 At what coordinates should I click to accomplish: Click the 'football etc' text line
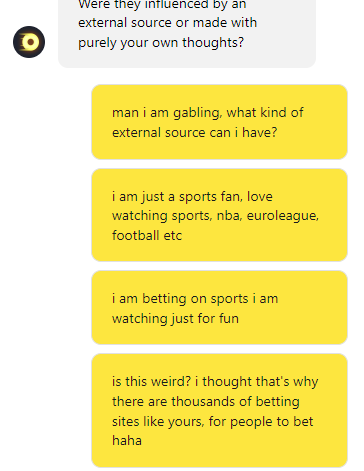(x=147, y=235)
